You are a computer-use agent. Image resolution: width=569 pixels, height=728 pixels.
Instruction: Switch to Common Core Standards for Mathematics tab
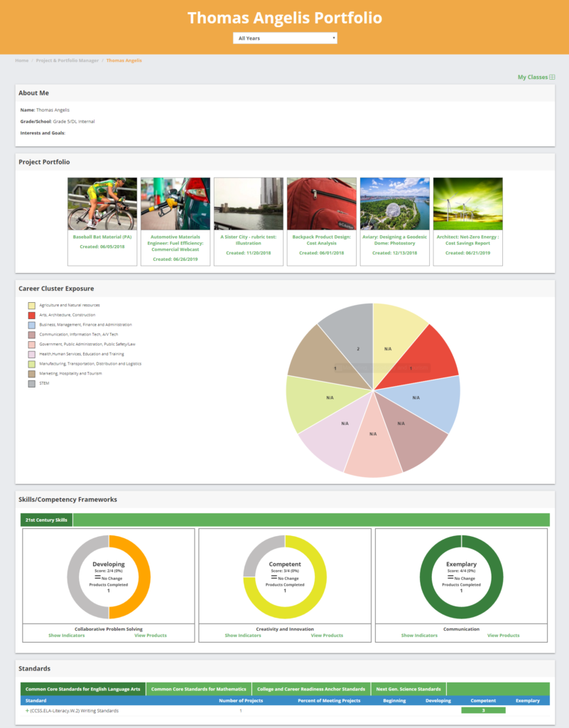(199, 689)
